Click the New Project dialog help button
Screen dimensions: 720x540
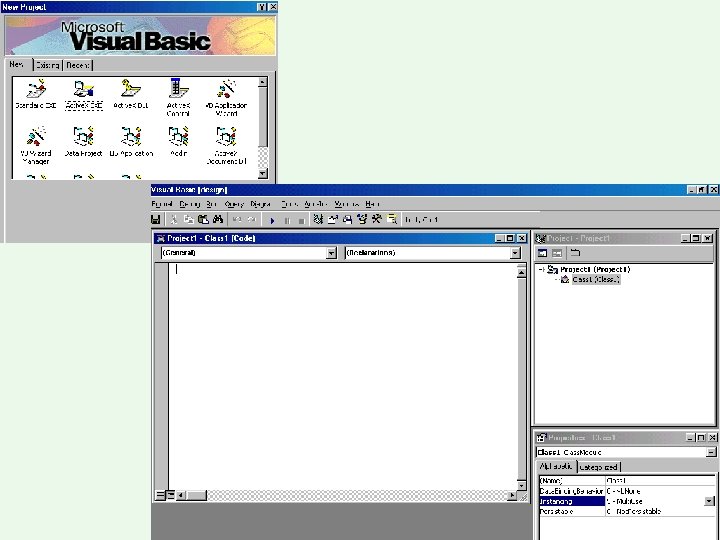click(262, 7)
